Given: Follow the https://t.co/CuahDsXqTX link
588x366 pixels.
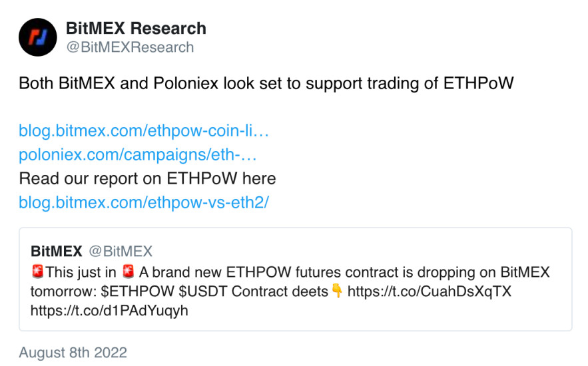Looking at the screenshot, I should coord(430,291).
